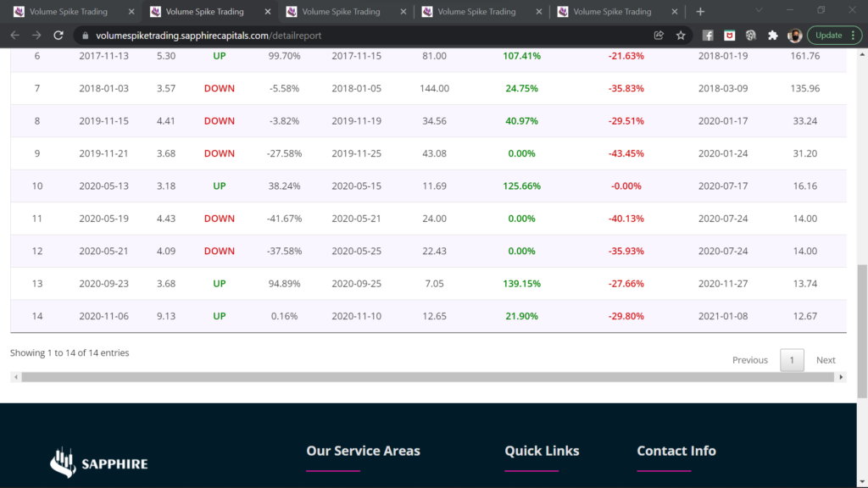Viewport: 868px width, 488px height.
Task: Switch to the last Volume Spike Trading tab
Action: pyautogui.click(x=610, y=12)
